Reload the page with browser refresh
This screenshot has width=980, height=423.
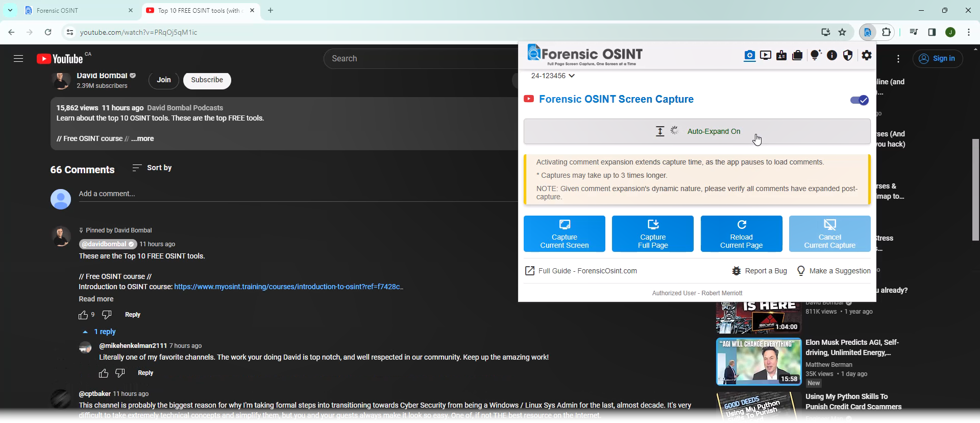(x=48, y=32)
